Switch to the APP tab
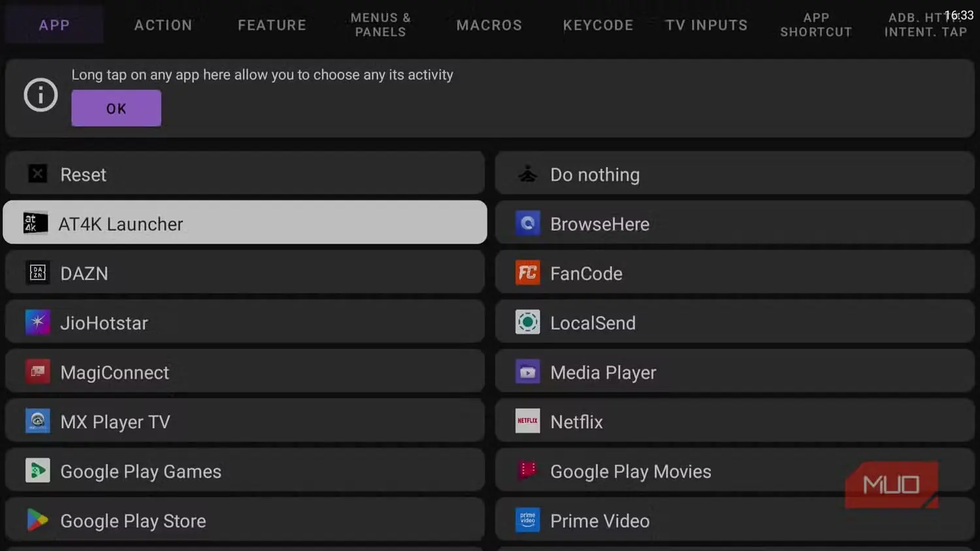This screenshot has width=980, height=551. point(54,25)
